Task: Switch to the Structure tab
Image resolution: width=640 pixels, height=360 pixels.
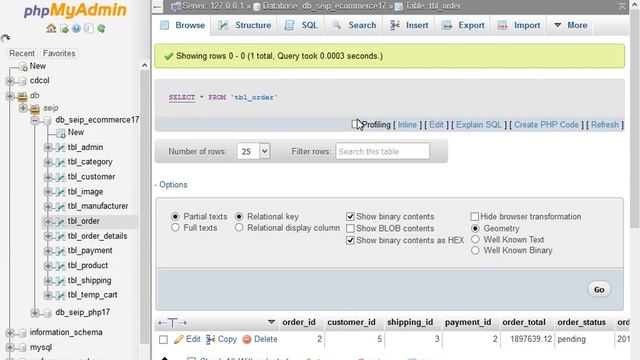Action: tap(244, 25)
